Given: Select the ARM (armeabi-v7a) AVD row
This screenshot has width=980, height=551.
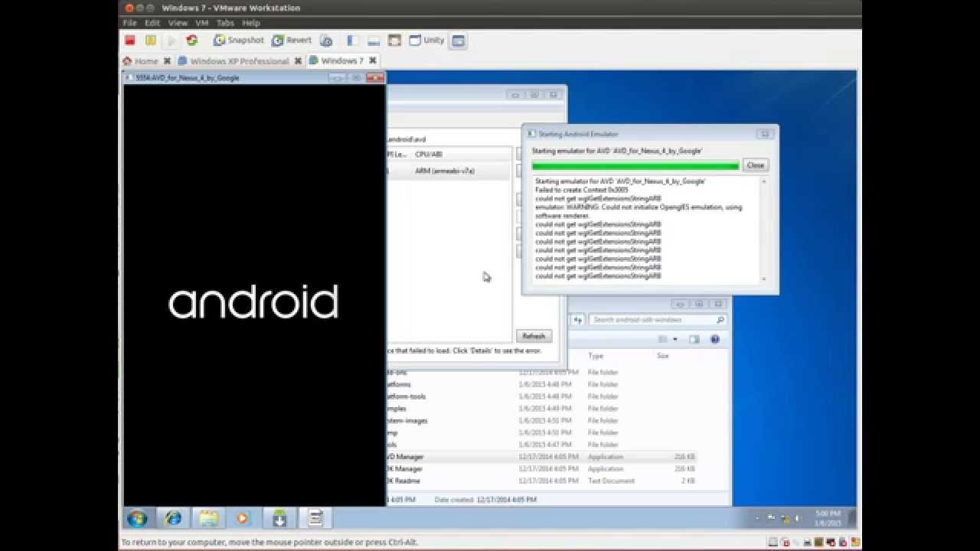Looking at the screenshot, I should [x=449, y=171].
